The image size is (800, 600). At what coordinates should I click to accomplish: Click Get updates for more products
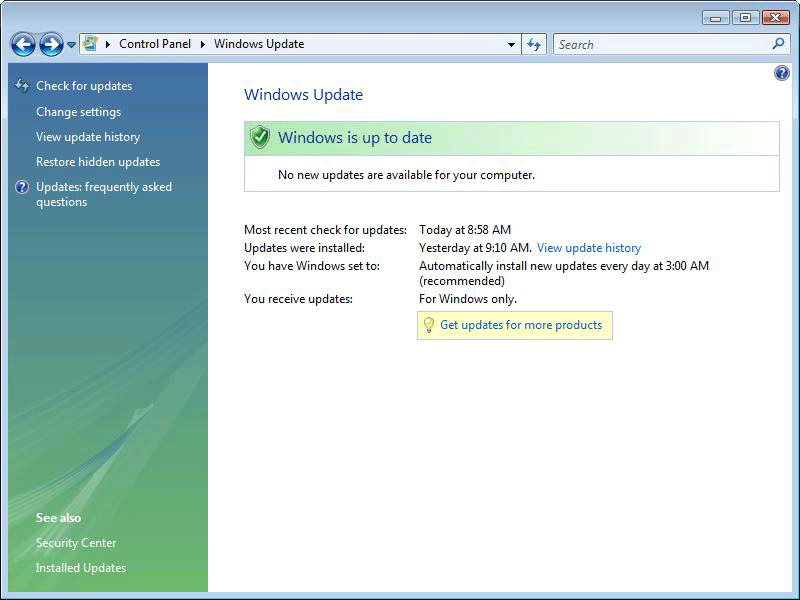[521, 325]
